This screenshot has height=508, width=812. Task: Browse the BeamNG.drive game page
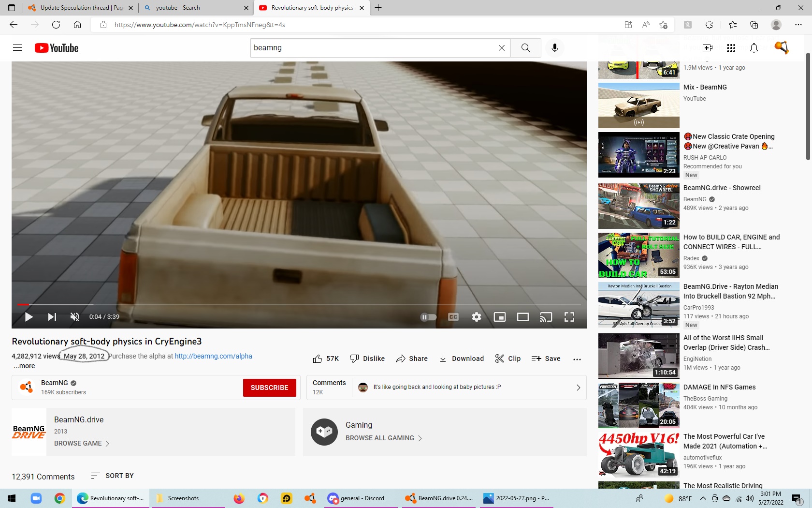coord(82,444)
